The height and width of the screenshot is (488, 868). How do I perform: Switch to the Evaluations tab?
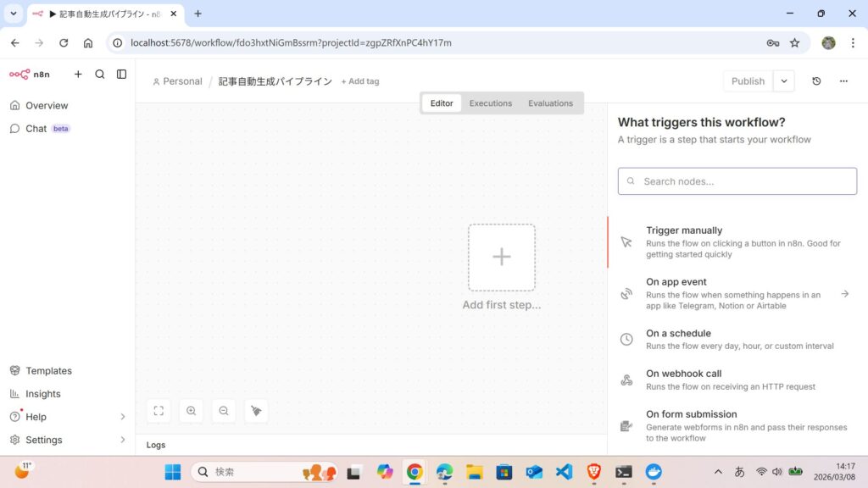550,103
